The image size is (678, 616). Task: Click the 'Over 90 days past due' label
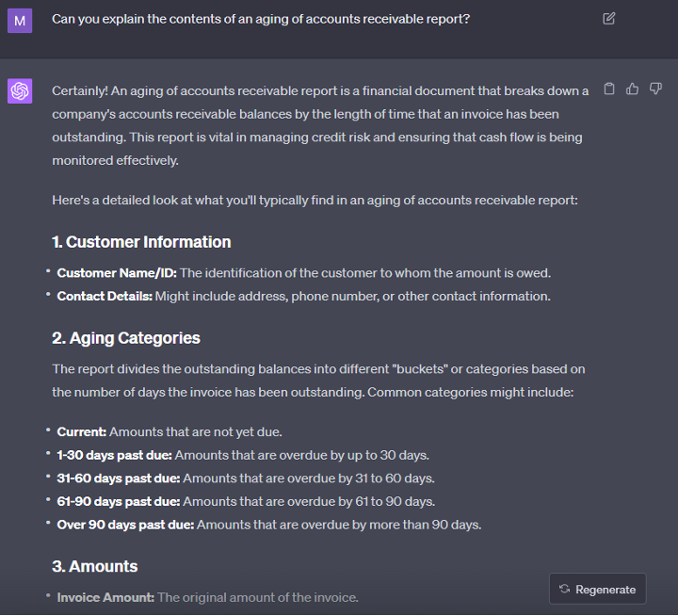click(x=125, y=525)
